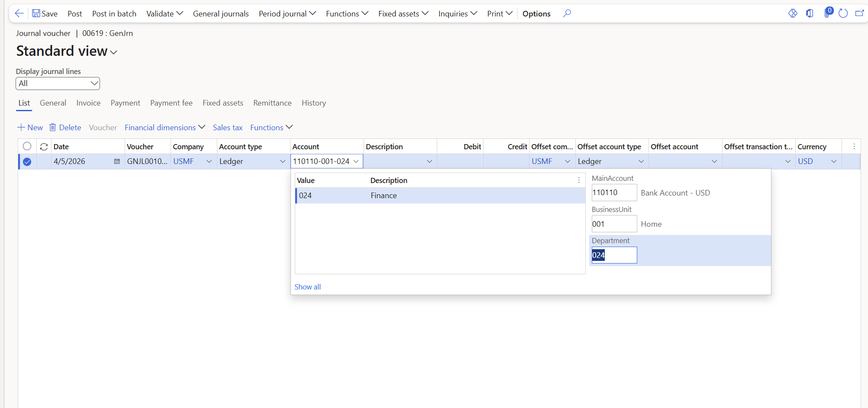Open the search magnifier icon

[x=567, y=13]
